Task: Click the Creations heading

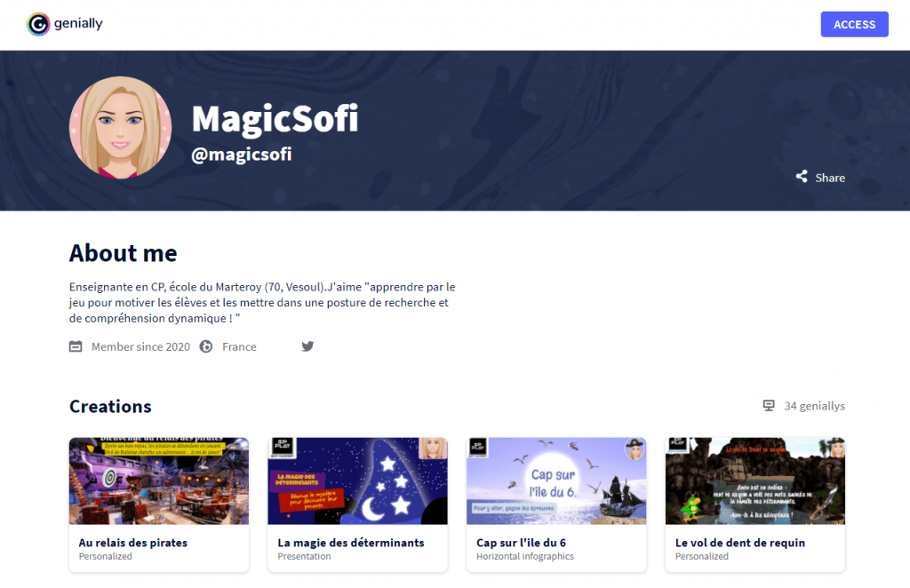Action: [110, 407]
